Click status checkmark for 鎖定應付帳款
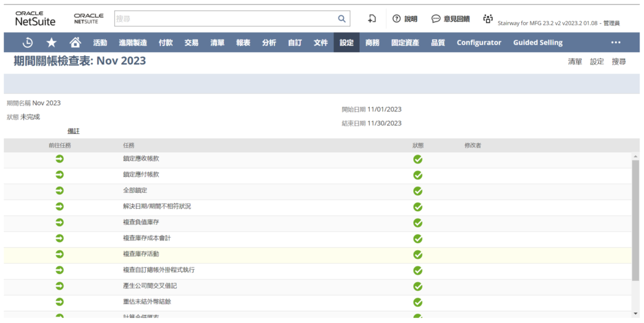The height and width of the screenshot is (323, 644). (x=418, y=175)
